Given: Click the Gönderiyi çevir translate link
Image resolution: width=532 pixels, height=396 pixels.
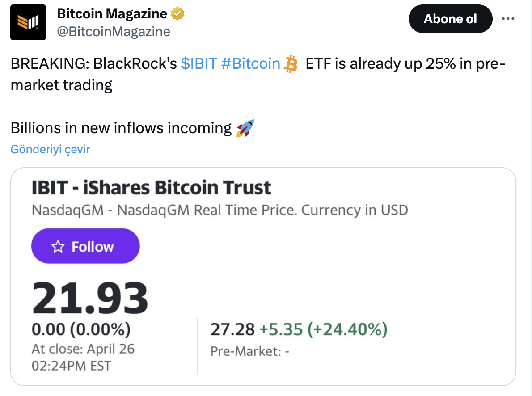Looking at the screenshot, I should click(49, 149).
